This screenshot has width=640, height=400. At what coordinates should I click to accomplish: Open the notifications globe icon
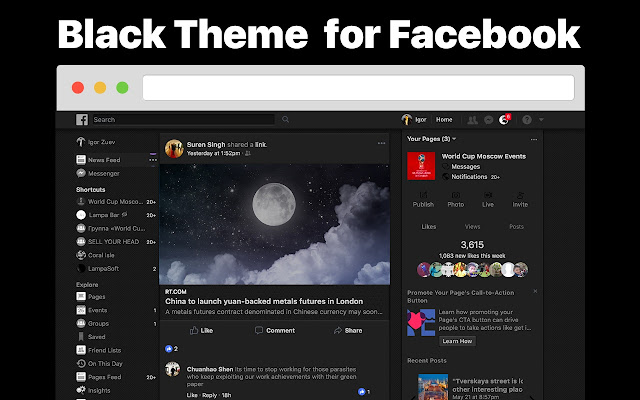coord(504,120)
